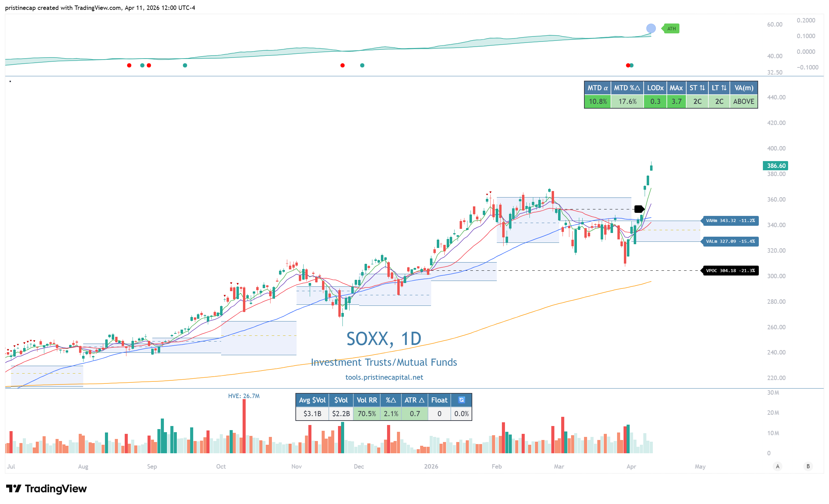Image resolution: width=829 pixels, height=504 pixels.
Task: Click the TradingView logo
Action: 46,489
